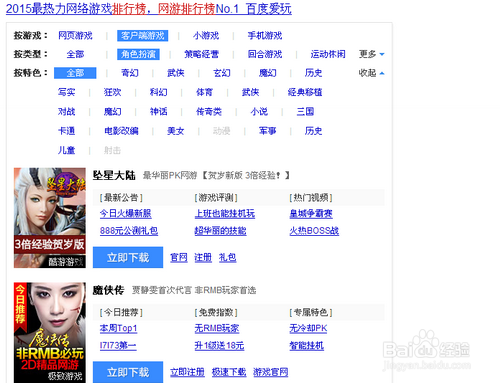
Task: Open the 游戏官网 link for 魔侠传
Action: coord(271,372)
